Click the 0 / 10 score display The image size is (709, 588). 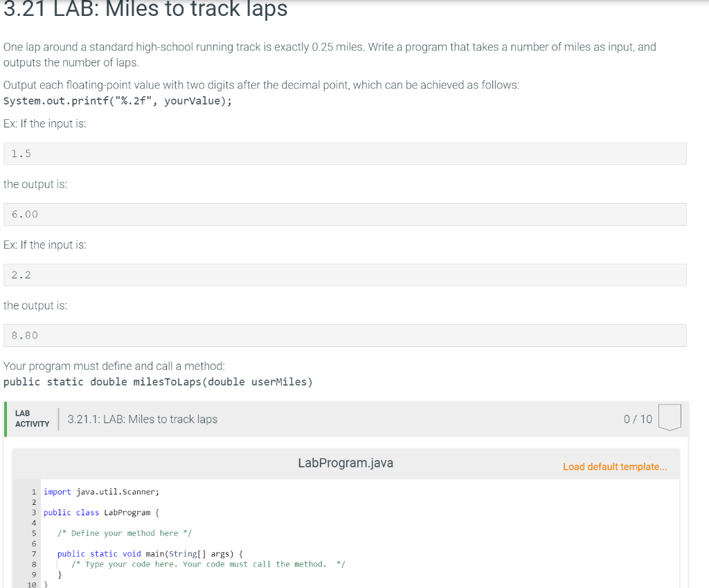click(x=637, y=419)
